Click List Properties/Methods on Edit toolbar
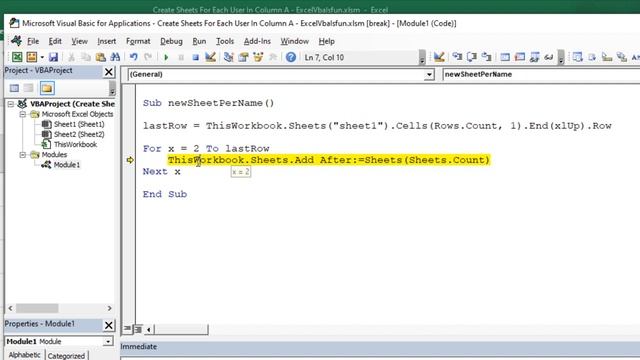This screenshot has width=640, height=360. pyautogui.click(x=577, y=57)
